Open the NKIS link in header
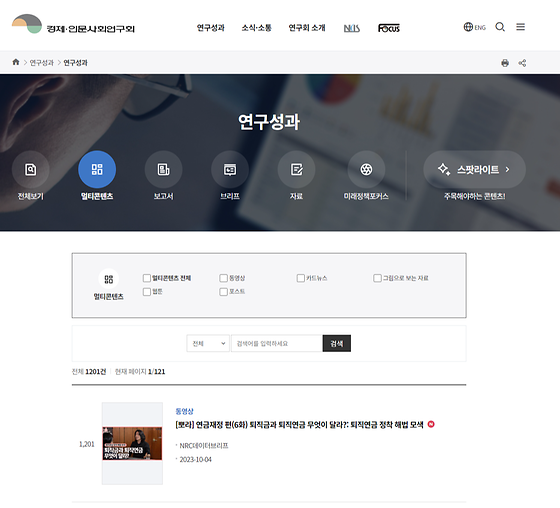The width and height of the screenshot is (560, 508). tap(351, 28)
